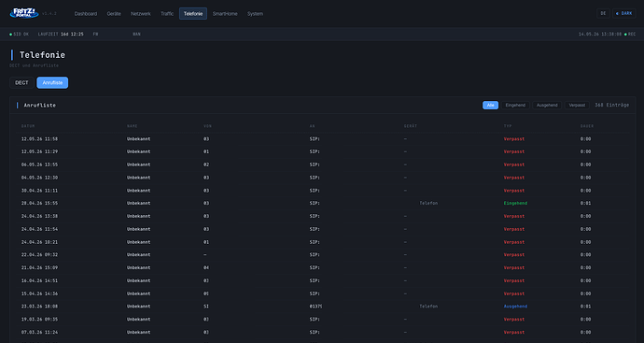This screenshot has height=343, width=644.
Task: Click the 0:01 duration in 28.04.26 row
Action: tap(586, 203)
